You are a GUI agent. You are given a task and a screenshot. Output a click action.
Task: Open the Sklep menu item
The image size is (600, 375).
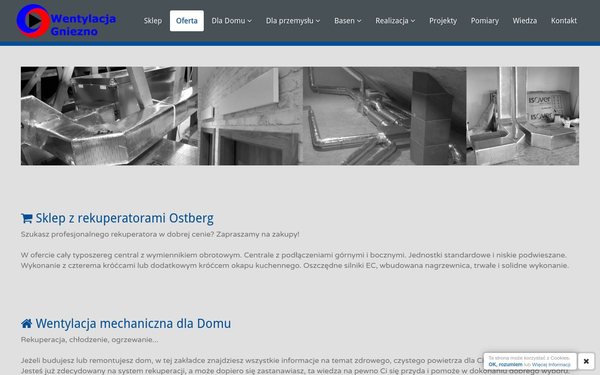[153, 21]
